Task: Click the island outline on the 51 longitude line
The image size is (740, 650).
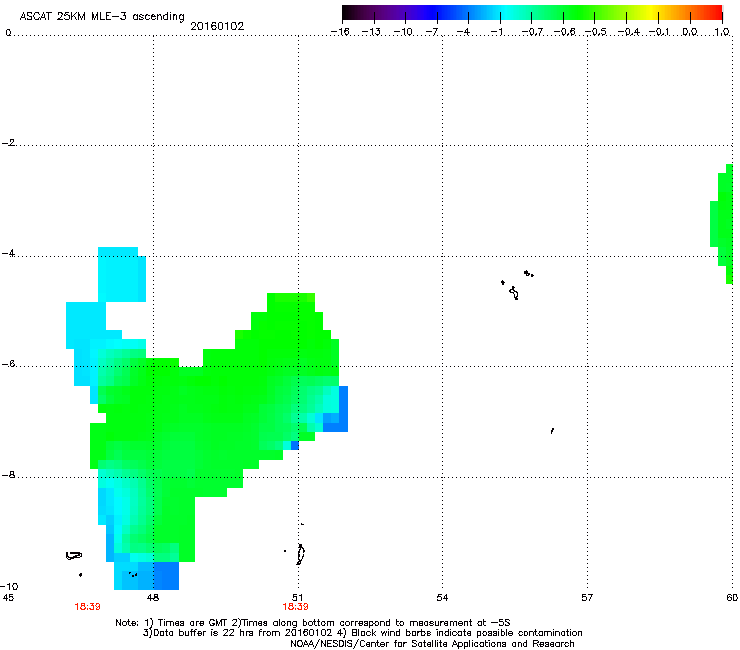Action: [x=300, y=554]
